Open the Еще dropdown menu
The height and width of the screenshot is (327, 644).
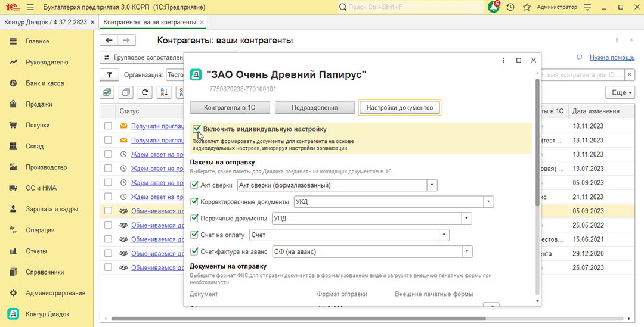620,92
